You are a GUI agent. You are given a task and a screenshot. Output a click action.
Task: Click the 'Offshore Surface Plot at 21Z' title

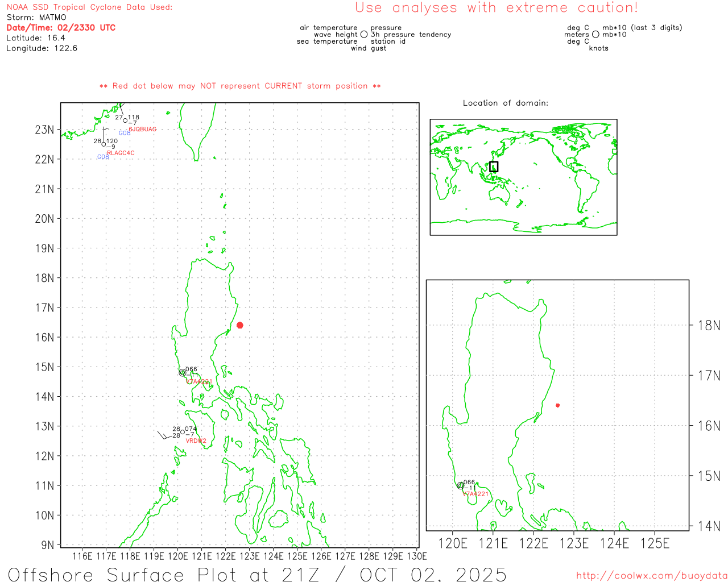point(257,574)
